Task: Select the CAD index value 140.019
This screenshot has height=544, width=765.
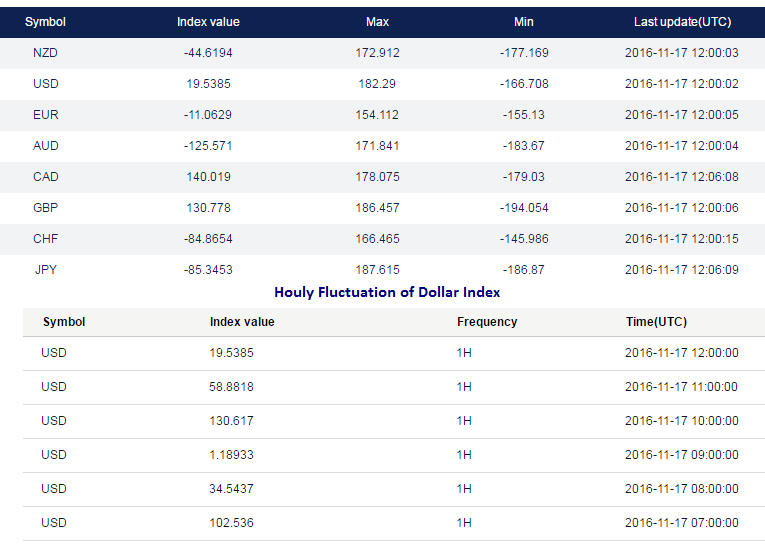Action: pyautogui.click(x=208, y=177)
